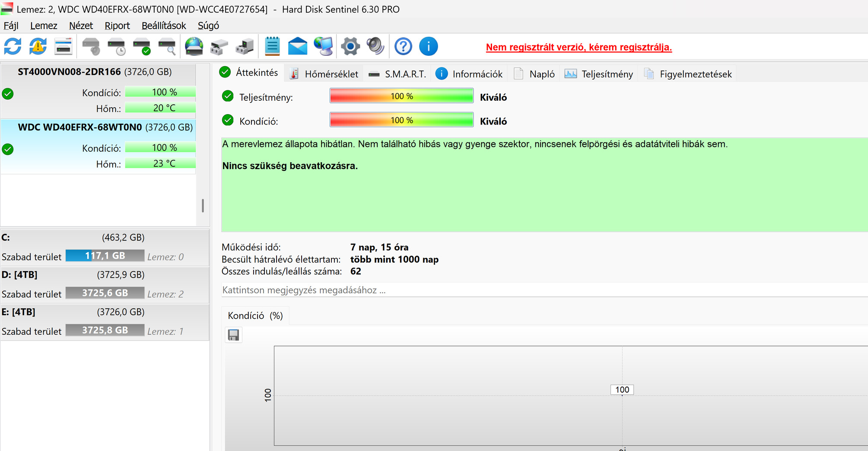868x451 pixels.
Task: Click the WDC Kondíció 100 % bar
Action: pos(160,148)
